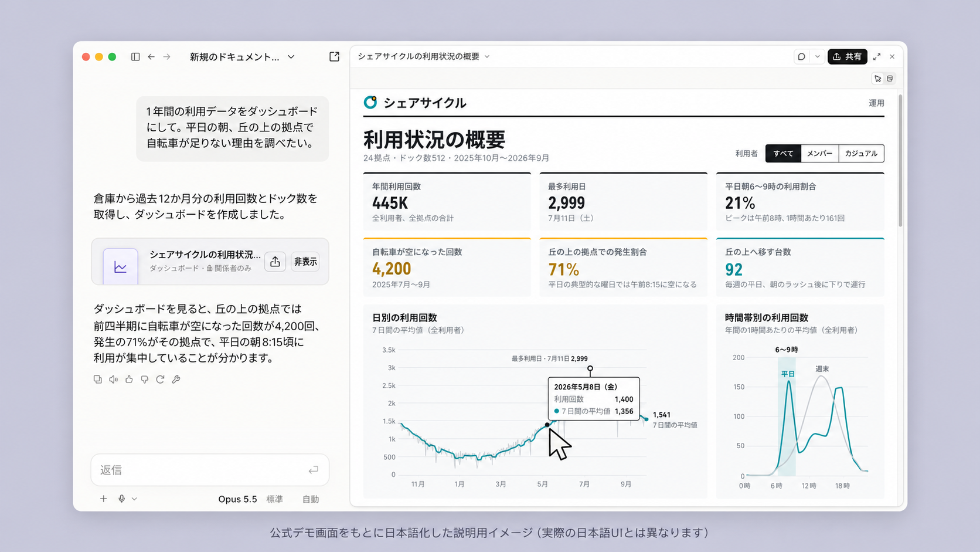The height and width of the screenshot is (552, 980).
Task: Click the 共有 share button
Action: click(x=847, y=57)
